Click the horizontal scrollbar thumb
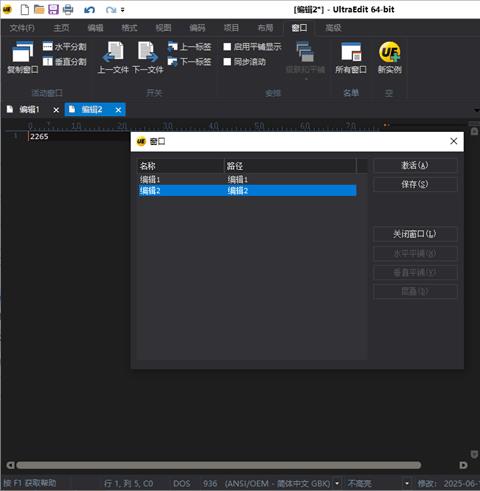The width and height of the screenshot is (480, 491). coord(219,465)
